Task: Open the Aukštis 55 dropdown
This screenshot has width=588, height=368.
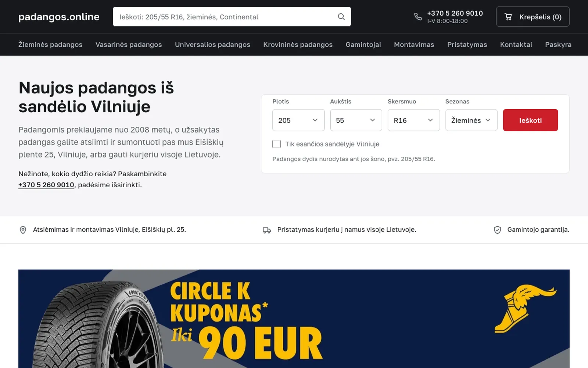Action: click(x=356, y=120)
